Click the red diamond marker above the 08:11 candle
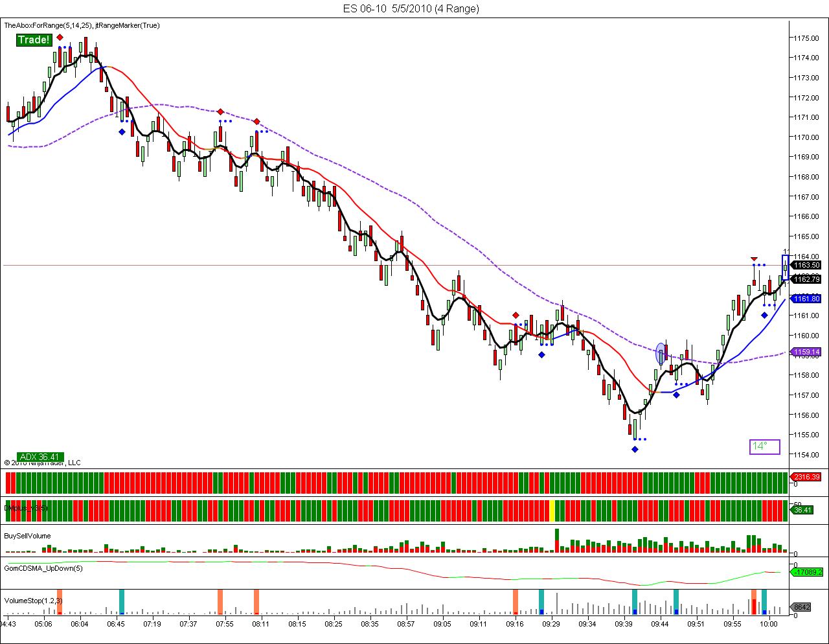 pos(256,122)
